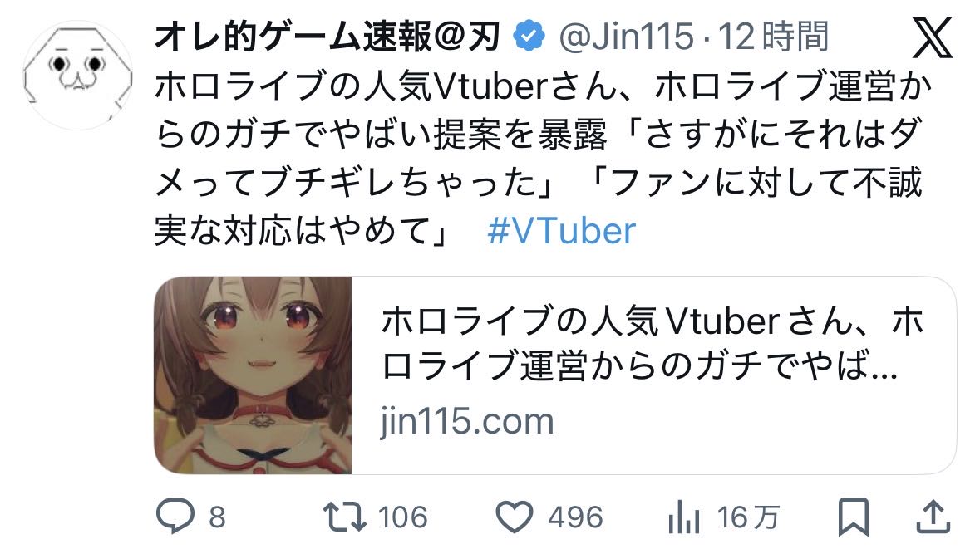Click the 12時間 timestamp
The width and height of the screenshot is (980, 554).
point(773,37)
